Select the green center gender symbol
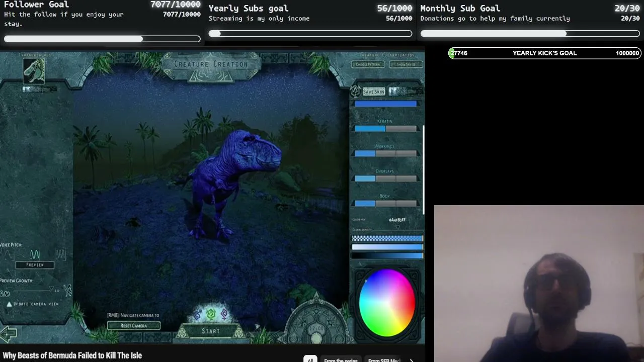The image size is (644, 362). (x=211, y=314)
